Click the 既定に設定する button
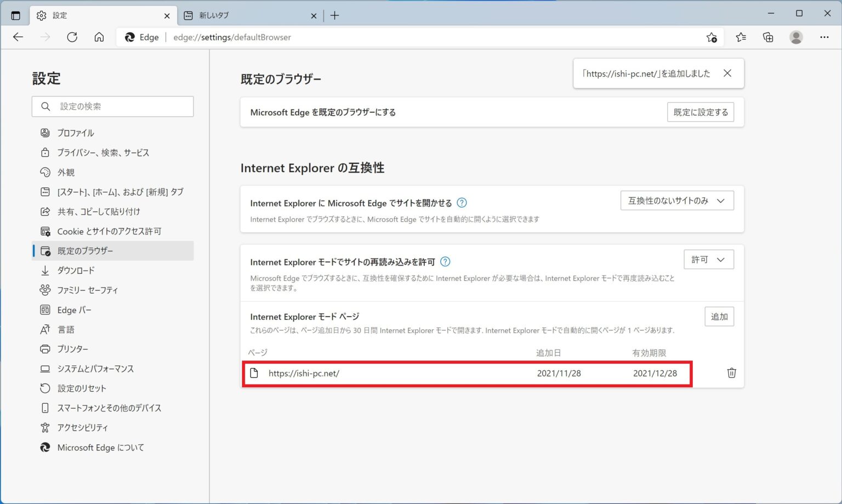The height and width of the screenshot is (504, 842). (x=701, y=112)
